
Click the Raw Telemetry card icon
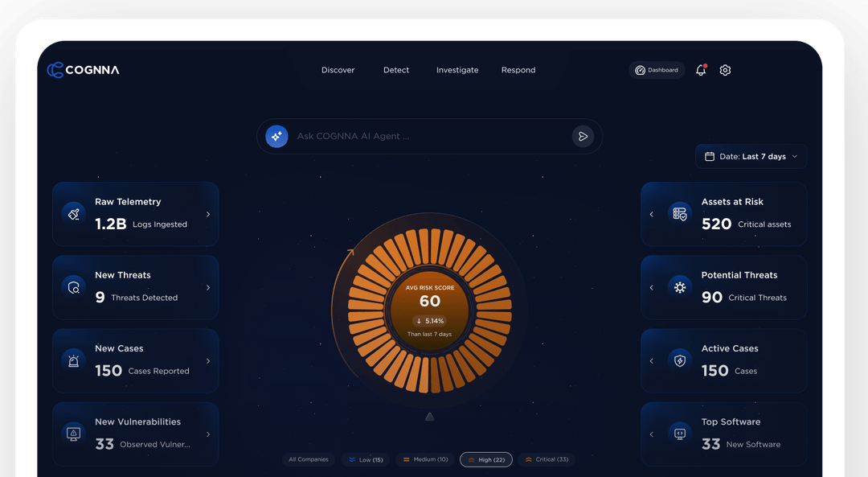click(x=74, y=214)
